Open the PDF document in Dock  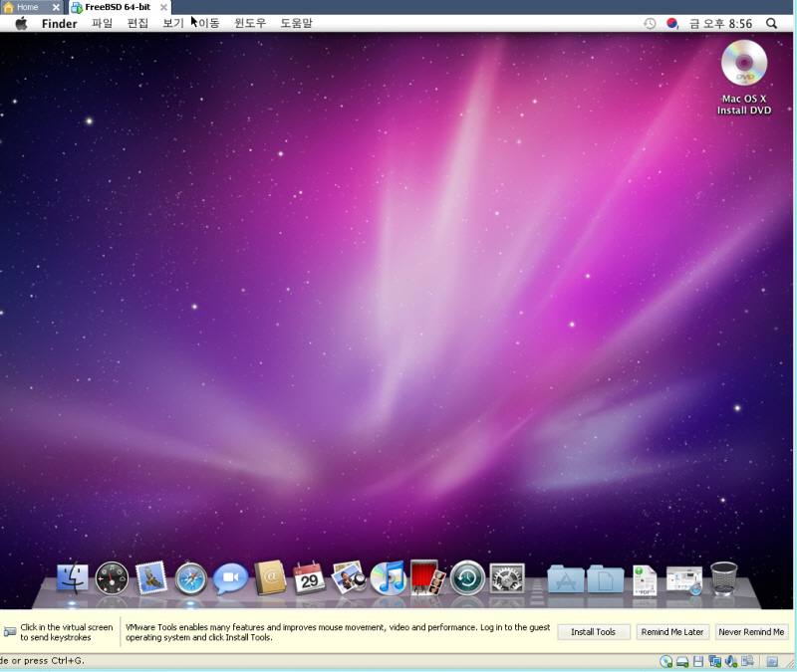tap(644, 580)
